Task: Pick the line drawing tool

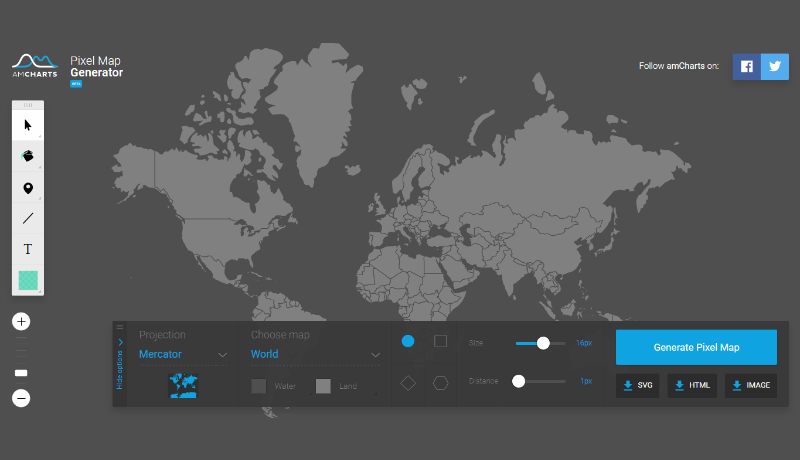Action: click(28, 218)
